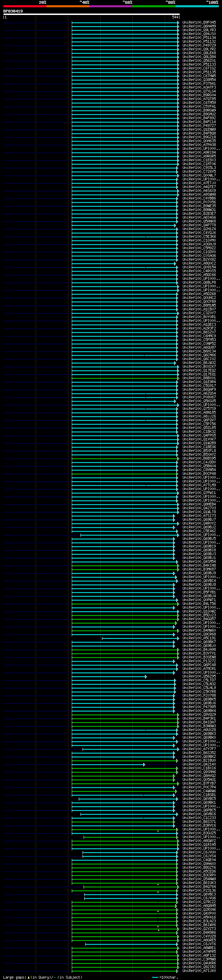Viewport: 222px width, 980px height.
Task: Click the label UniRef100_P37841
Action: (199, 84)
